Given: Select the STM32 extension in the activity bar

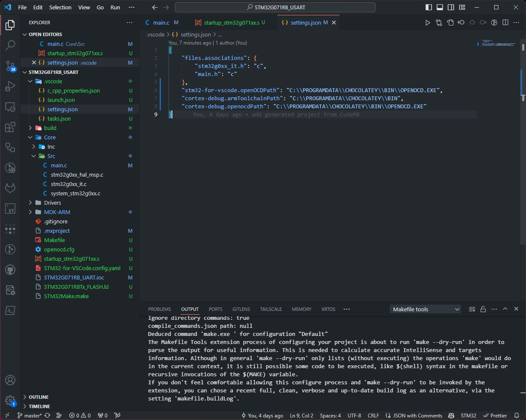Looking at the screenshot, I should point(10,209).
